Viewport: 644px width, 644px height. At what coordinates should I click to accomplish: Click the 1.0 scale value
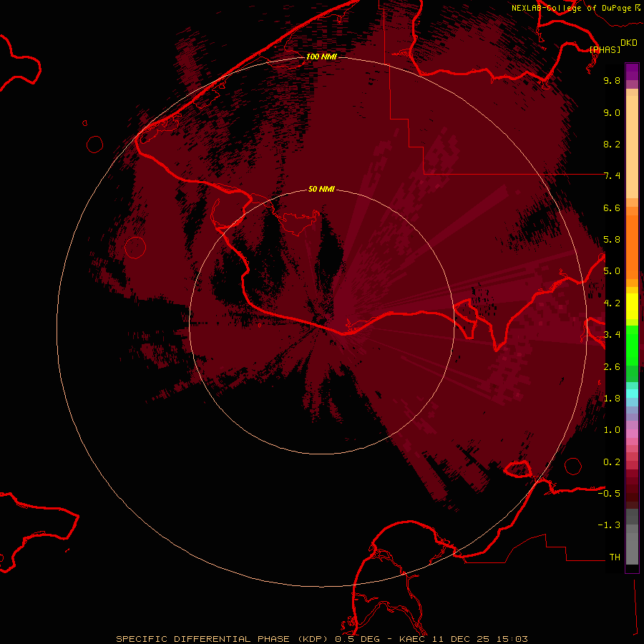tap(612, 430)
